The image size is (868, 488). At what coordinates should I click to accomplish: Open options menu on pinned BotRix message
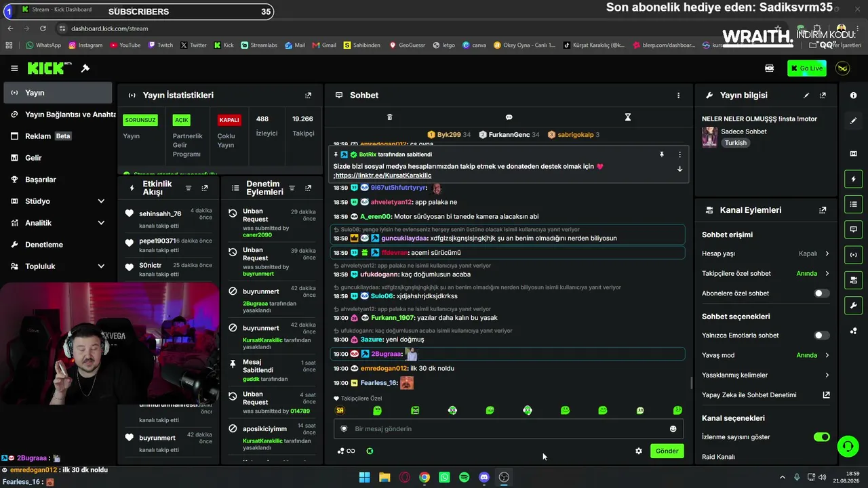click(679, 155)
